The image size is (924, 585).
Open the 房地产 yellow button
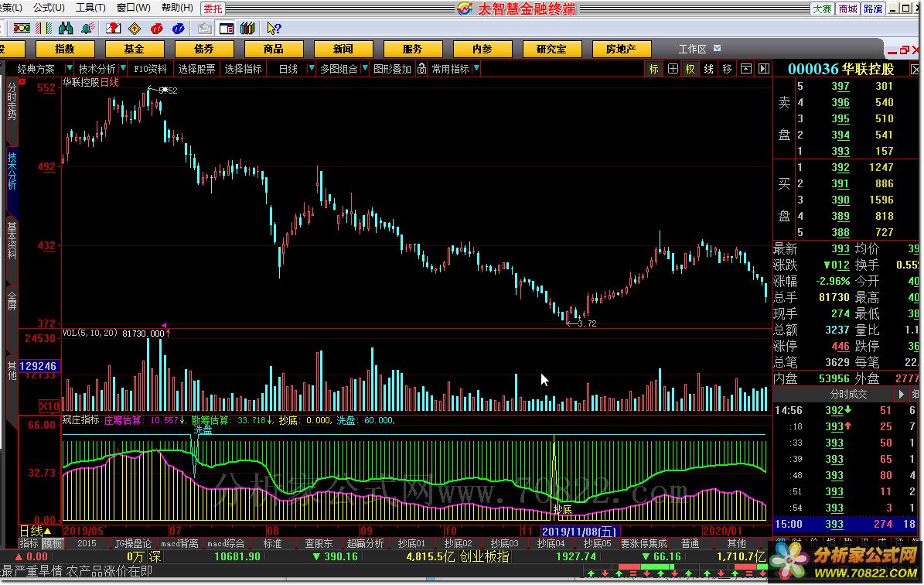pyautogui.click(x=621, y=49)
